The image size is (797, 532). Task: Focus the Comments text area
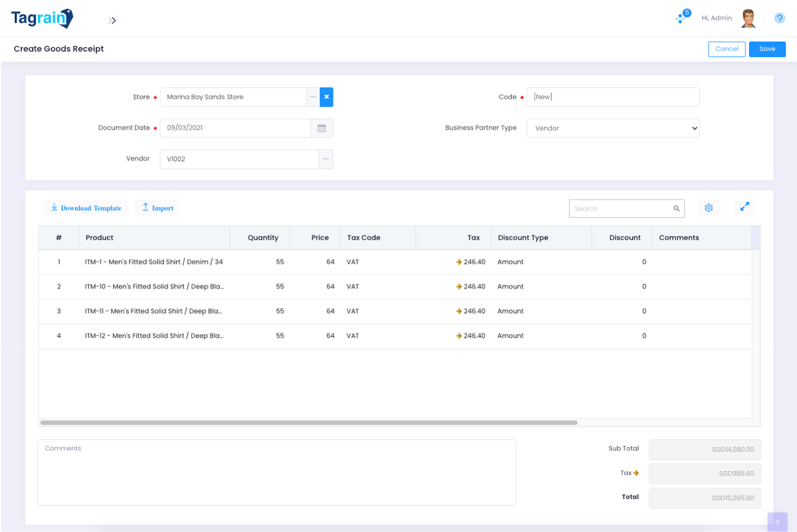click(x=277, y=472)
